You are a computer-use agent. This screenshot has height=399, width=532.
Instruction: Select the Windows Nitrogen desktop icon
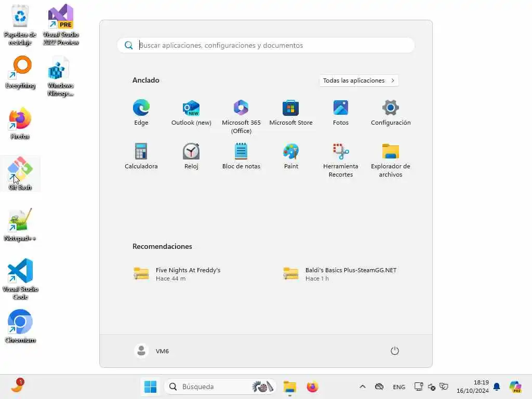tap(61, 77)
